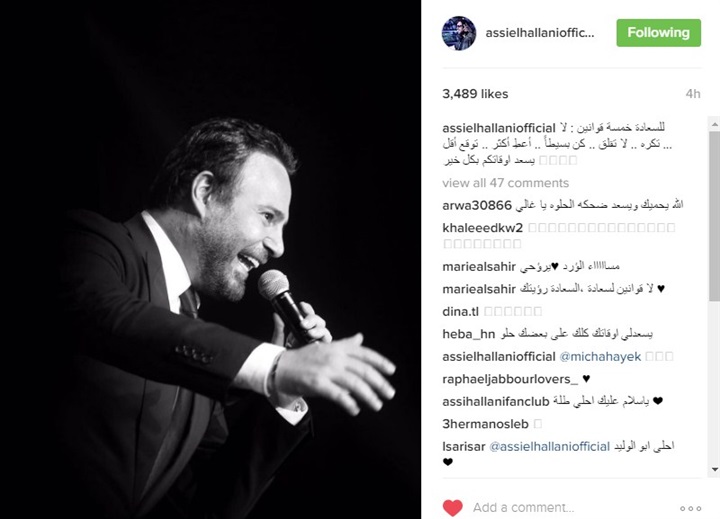Click the black-and-white singer photo
Viewport: 720px width, 519px height.
(210, 260)
